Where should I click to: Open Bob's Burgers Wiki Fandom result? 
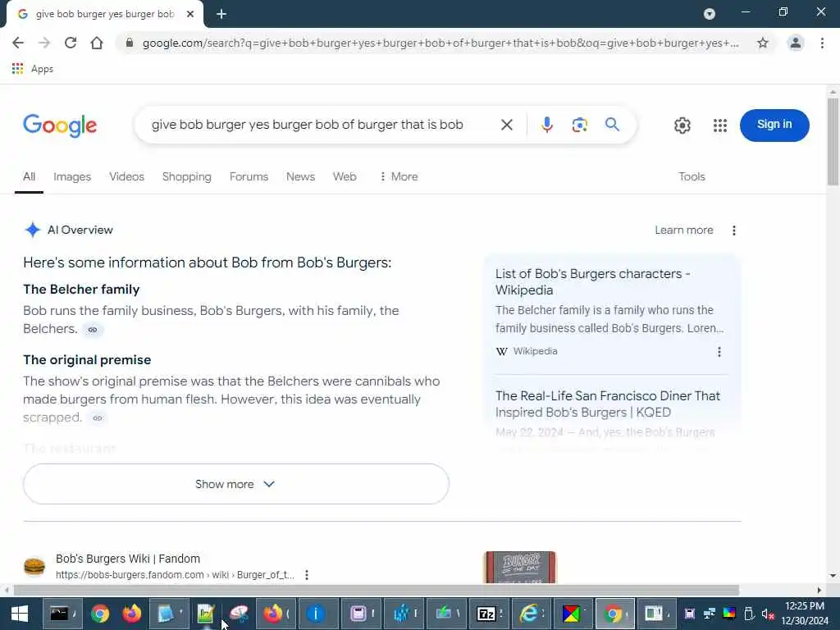[x=128, y=559]
